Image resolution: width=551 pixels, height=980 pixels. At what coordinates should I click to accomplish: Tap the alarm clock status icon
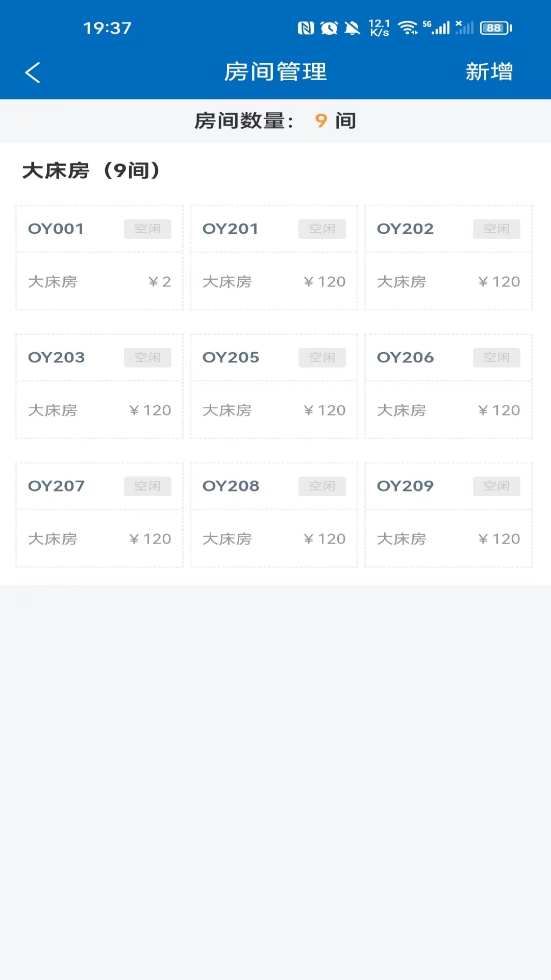tap(329, 28)
